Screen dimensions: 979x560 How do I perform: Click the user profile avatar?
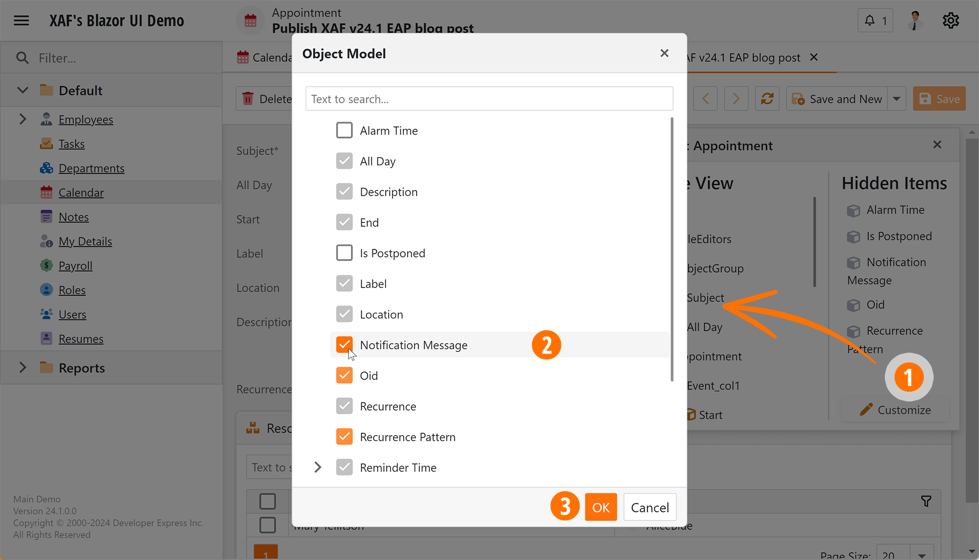pos(915,20)
